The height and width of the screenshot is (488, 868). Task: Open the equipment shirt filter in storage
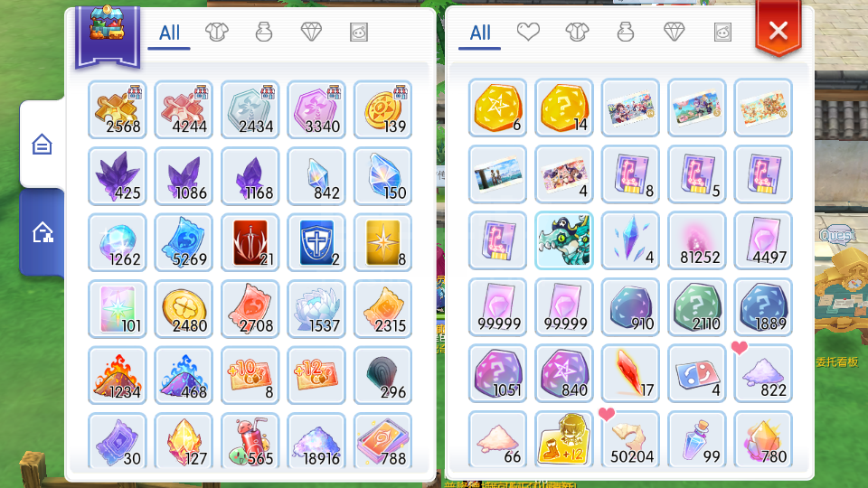[216, 33]
